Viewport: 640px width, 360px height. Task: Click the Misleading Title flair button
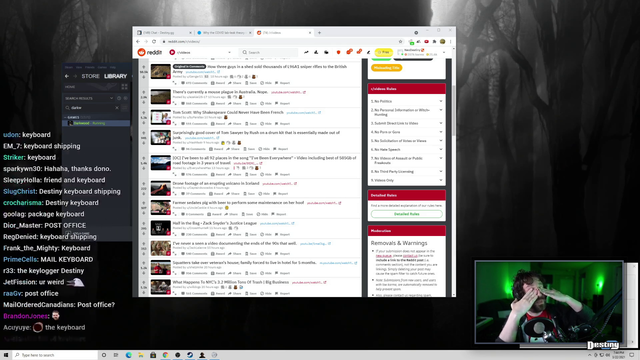click(x=386, y=68)
